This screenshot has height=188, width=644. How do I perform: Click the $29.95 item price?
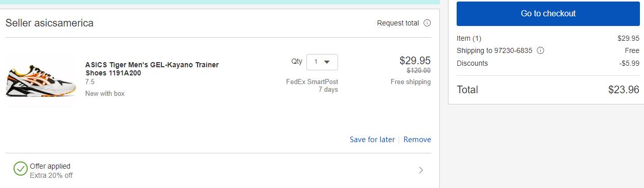(x=415, y=60)
